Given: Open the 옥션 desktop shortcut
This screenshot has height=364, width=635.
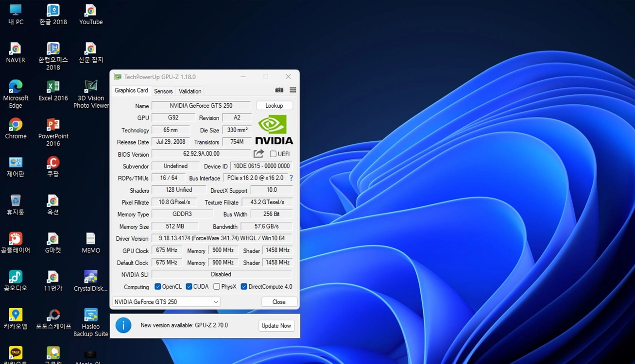Looking at the screenshot, I should point(53,204).
